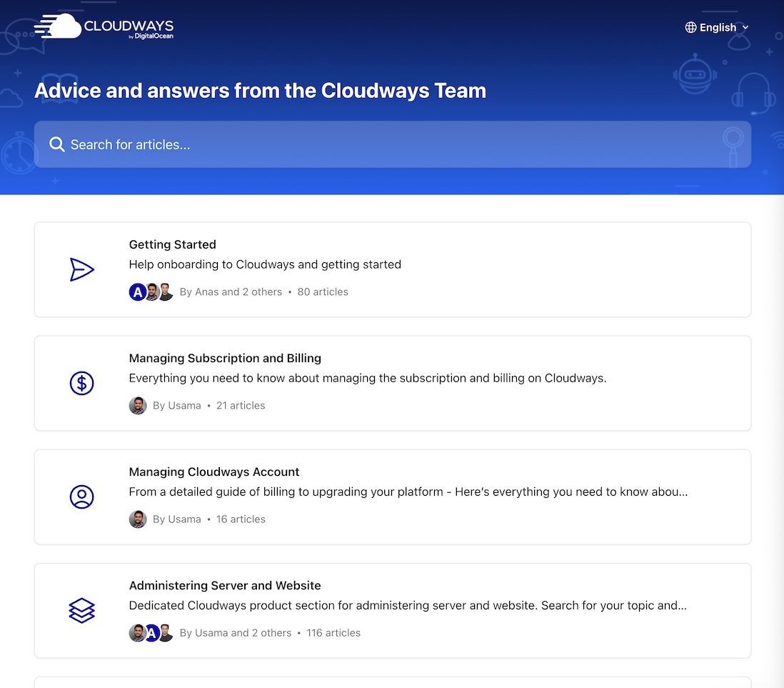The width and height of the screenshot is (784, 688).
Task: Open the Getting Started collection
Action: tap(393, 269)
